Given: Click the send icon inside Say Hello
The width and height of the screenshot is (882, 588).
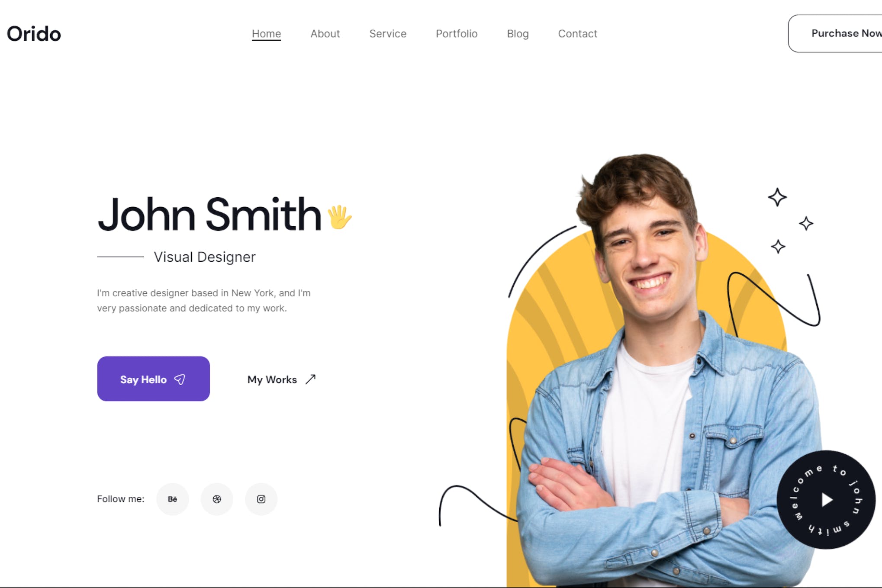Looking at the screenshot, I should [180, 379].
